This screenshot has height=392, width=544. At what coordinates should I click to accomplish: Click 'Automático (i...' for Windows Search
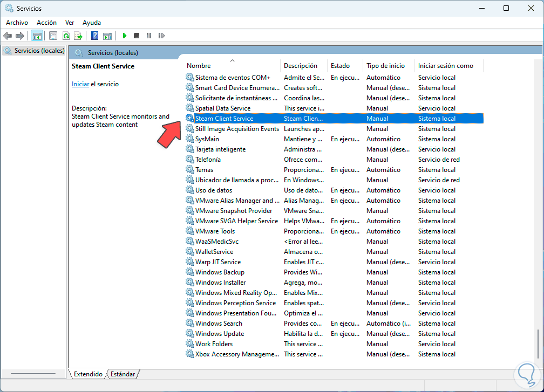point(388,323)
